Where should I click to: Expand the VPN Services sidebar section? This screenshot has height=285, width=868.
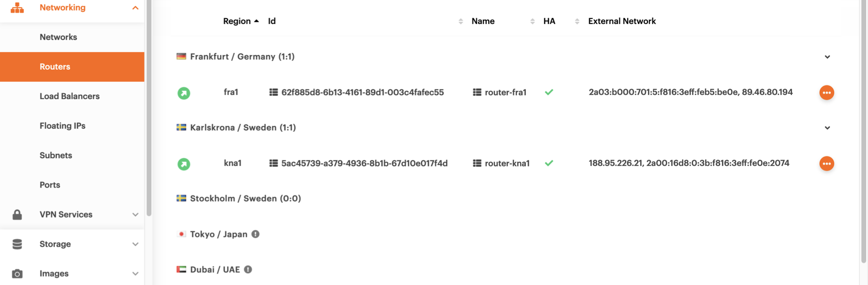click(x=135, y=214)
